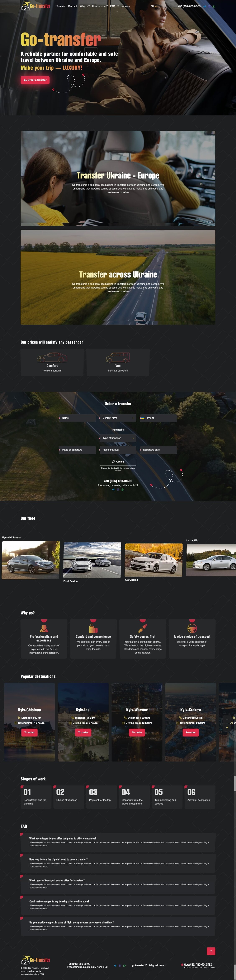
Task: Click the steering wheel icon for transport choice
Action: tap(192, 629)
